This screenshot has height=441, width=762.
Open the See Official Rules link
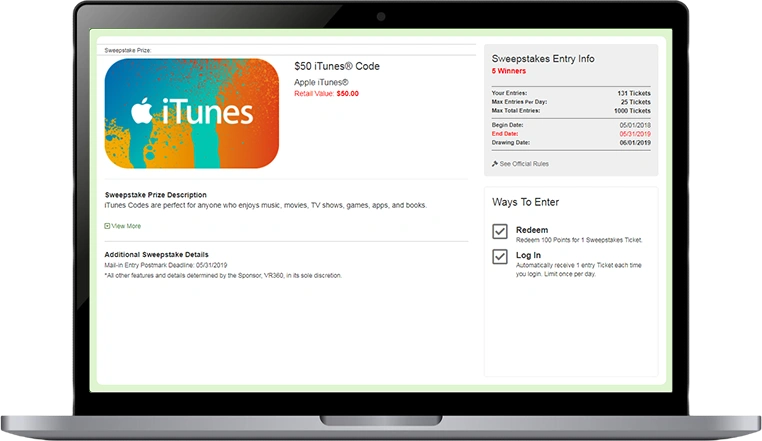[x=524, y=163]
